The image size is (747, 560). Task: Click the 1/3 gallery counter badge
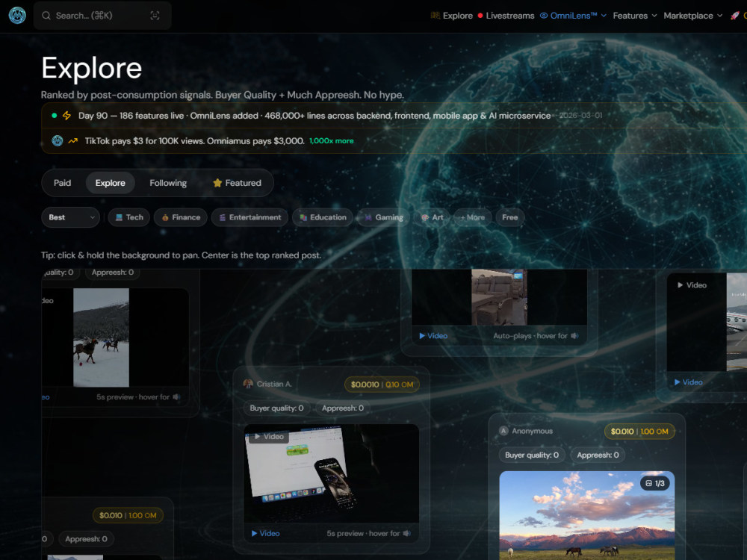click(655, 483)
